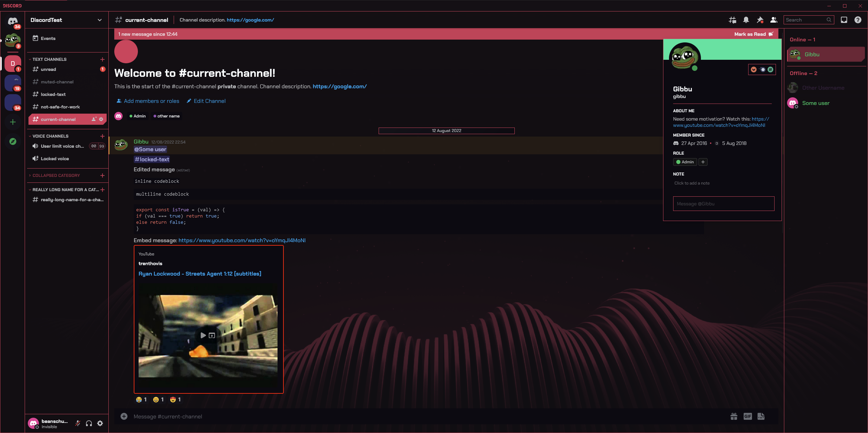Open the notification settings bell
Screen dimensions: 868x433
(x=746, y=20)
